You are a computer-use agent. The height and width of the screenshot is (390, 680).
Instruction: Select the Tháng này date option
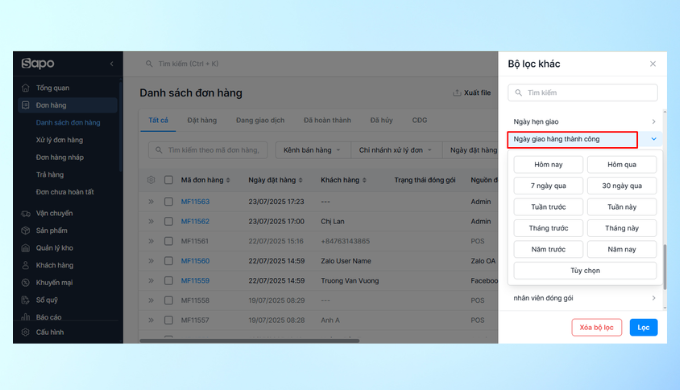(x=621, y=228)
